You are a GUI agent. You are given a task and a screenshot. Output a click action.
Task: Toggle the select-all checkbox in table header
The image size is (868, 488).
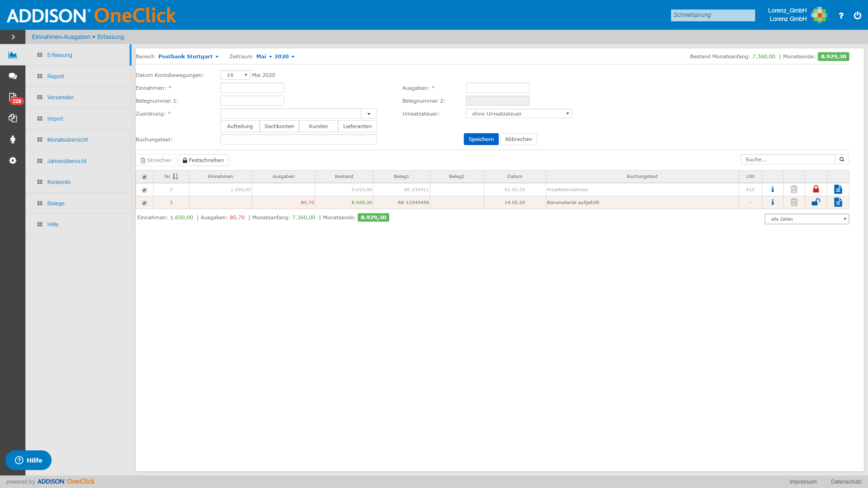144,177
